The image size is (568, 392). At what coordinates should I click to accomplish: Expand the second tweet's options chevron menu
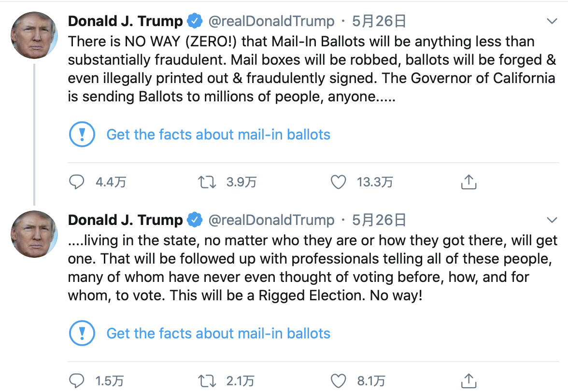coord(552,220)
